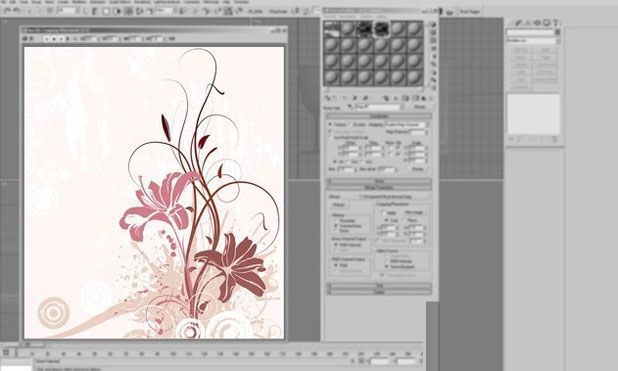This screenshot has height=371, width=618.
Task: Toggle alpha channel display in bitmap viewer
Action: (68, 39)
